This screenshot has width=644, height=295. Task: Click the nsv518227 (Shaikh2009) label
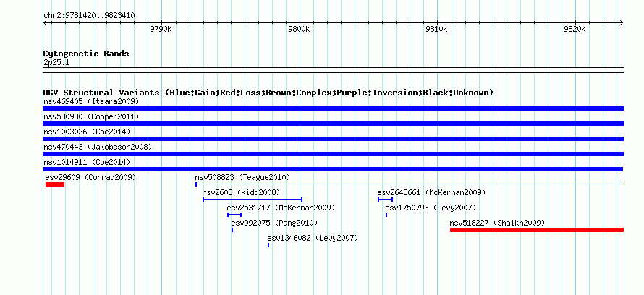coord(497,223)
